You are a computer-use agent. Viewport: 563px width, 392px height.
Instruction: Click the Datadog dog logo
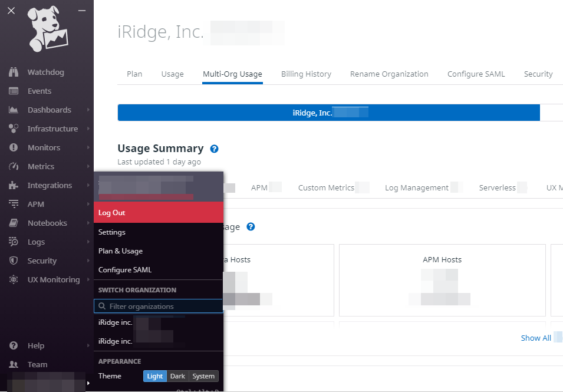click(48, 29)
